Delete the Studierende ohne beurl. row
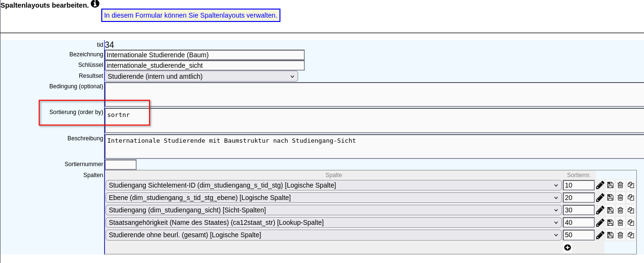The width and height of the screenshot is (644, 263). pos(620,235)
